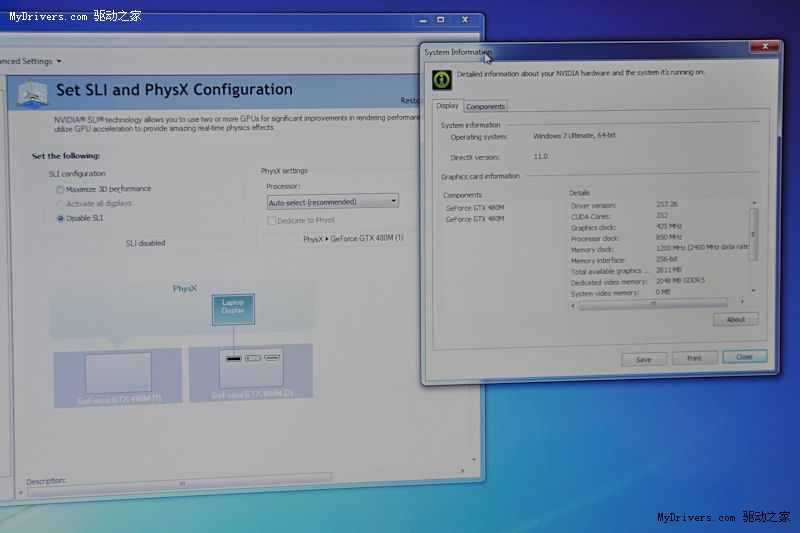Click the GeForce GTX 480M (2) GPU diagram

(x=251, y=373)
